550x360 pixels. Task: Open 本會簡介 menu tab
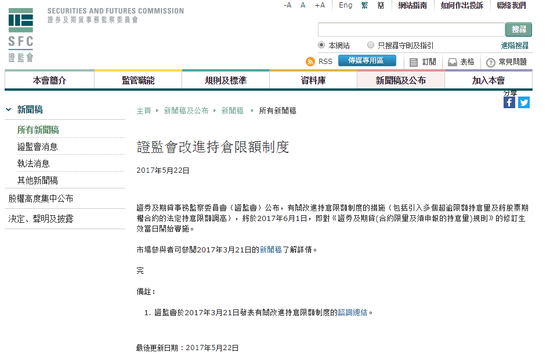coord(49,80)
